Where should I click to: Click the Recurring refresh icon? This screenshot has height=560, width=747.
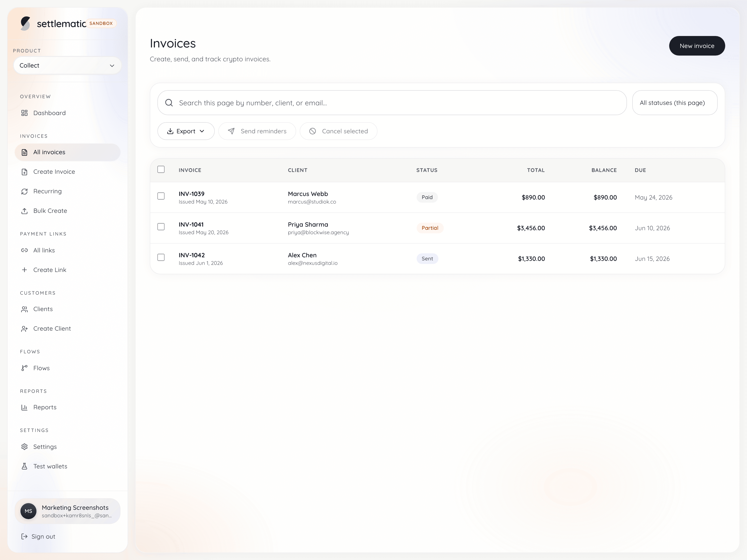24,191
